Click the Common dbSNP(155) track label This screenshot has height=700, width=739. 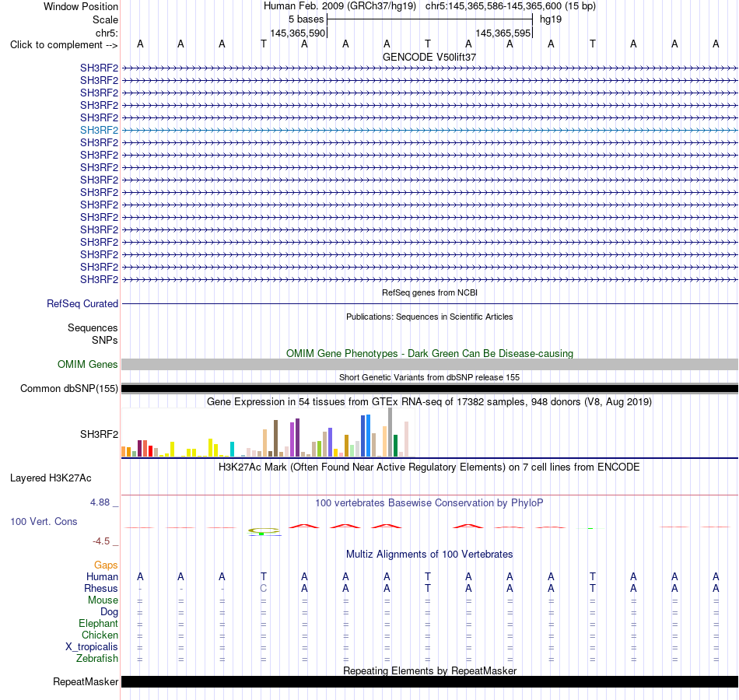click(68, 388)
